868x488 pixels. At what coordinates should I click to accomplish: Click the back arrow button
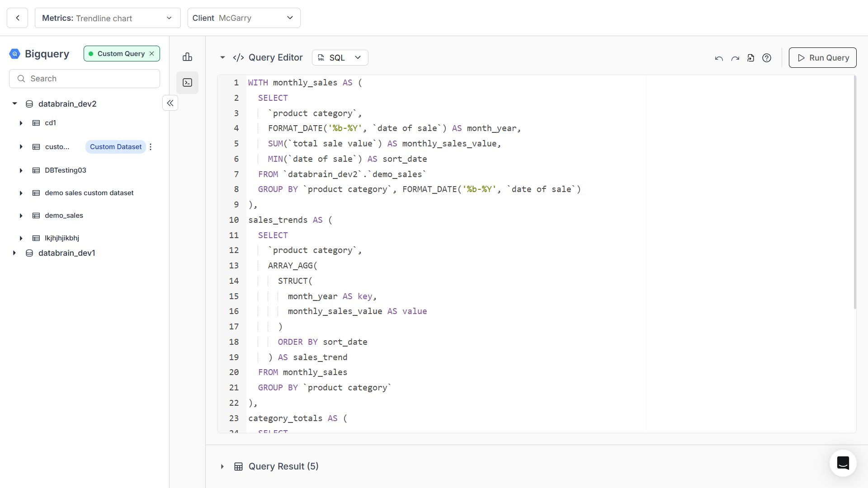pyautogui.click(x=18, y=18)
